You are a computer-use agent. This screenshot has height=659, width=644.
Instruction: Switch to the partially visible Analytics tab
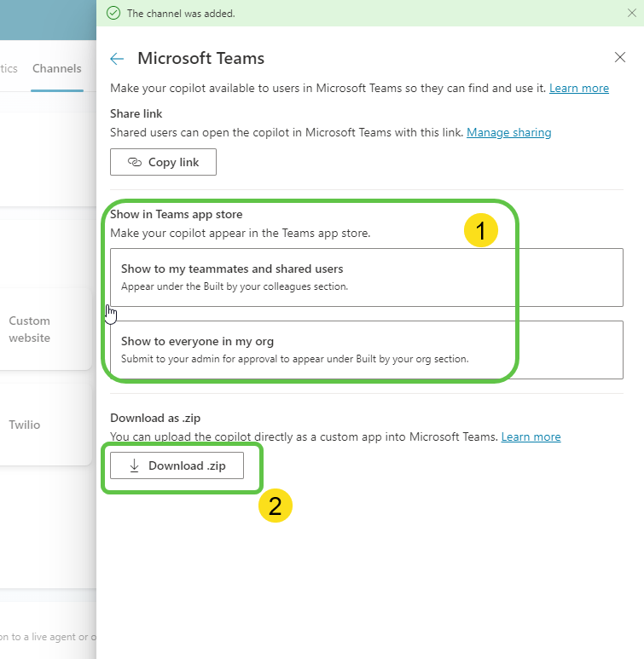click(x=9, y=68)
